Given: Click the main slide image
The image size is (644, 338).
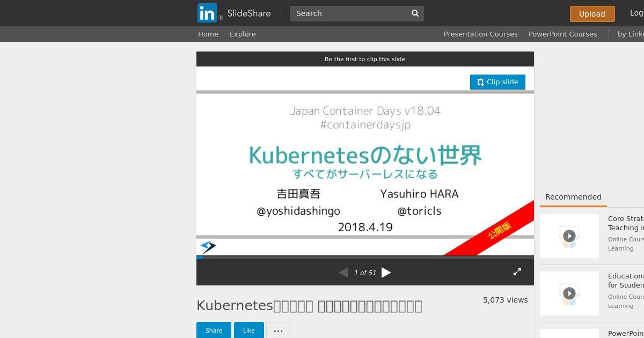Looking at the screenshot, I should [365, 161].
